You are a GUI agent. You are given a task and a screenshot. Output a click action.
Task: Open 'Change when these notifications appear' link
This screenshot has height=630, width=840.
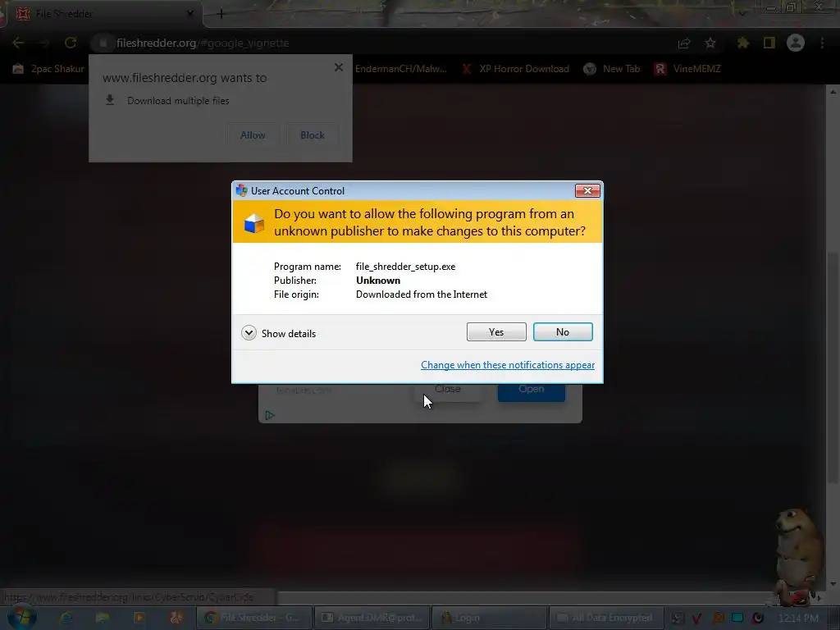pyautogui.click(x=507, y=365)
